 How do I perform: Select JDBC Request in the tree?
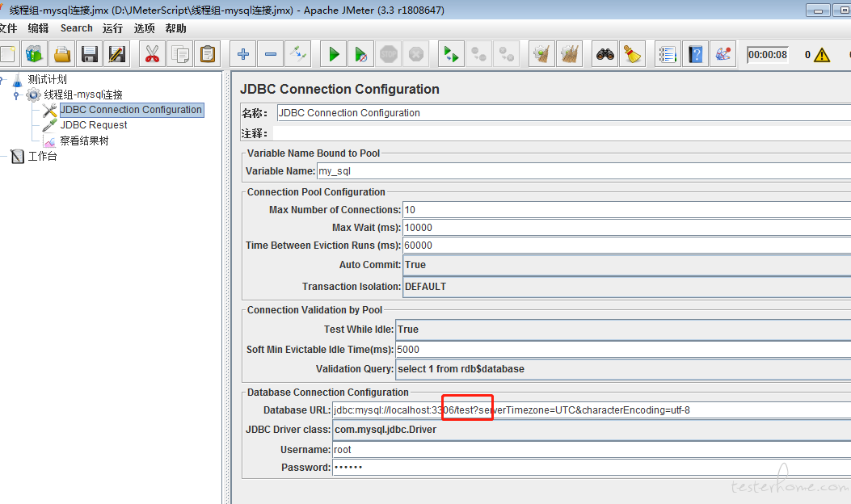[94, 125]
